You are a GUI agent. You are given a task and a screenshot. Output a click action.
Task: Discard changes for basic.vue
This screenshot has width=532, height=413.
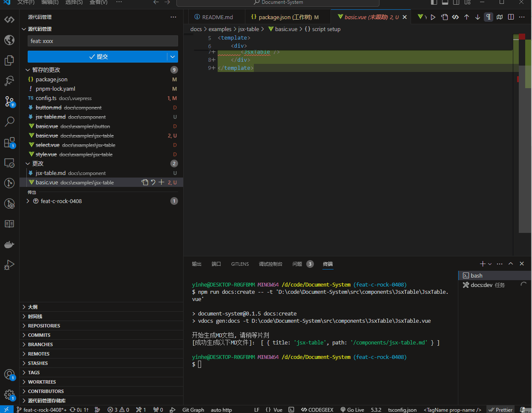pyautogui.click(x=153, y=182)
